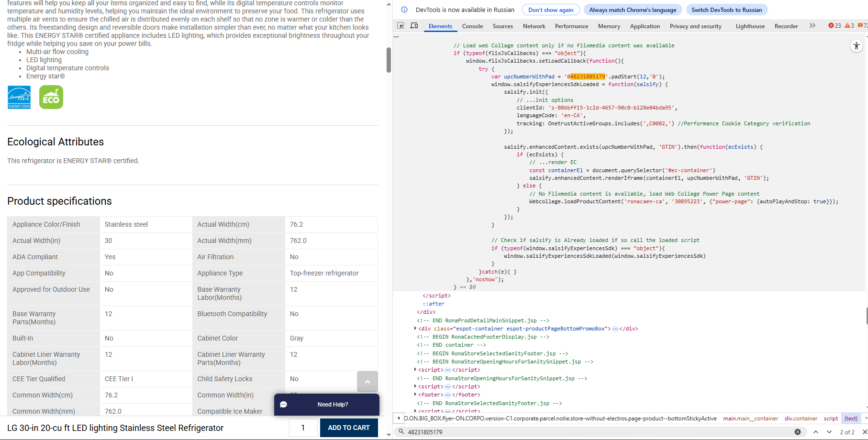This screenshot has height=440, width=868.
Task: Click the back-to-top arrow button
Action: (x=367, y=382)
